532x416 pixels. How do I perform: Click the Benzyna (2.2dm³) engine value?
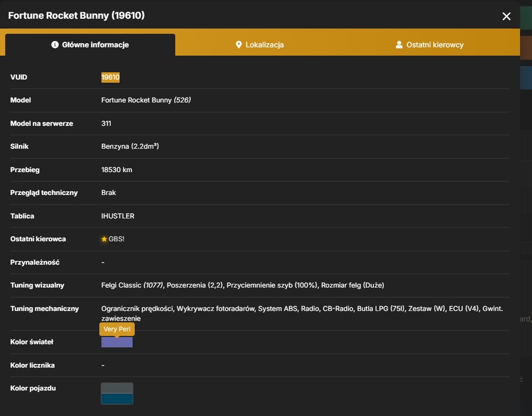coord(130,146)
